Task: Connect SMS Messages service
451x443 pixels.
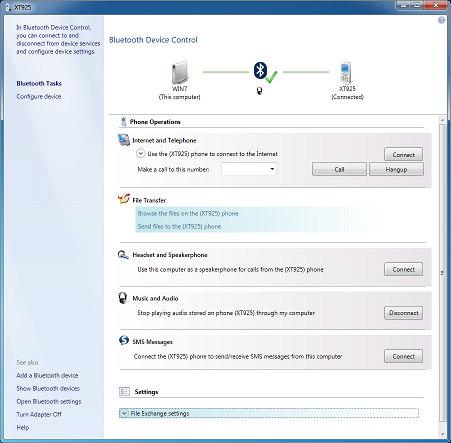Action: pyautogui.click(x=403, y=356)
